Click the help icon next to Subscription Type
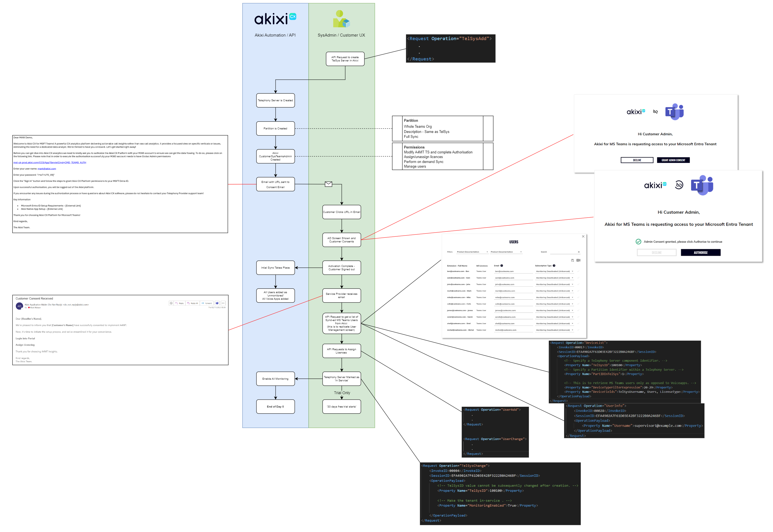Viewport: 773px width, 532px height. pos(554,266)
